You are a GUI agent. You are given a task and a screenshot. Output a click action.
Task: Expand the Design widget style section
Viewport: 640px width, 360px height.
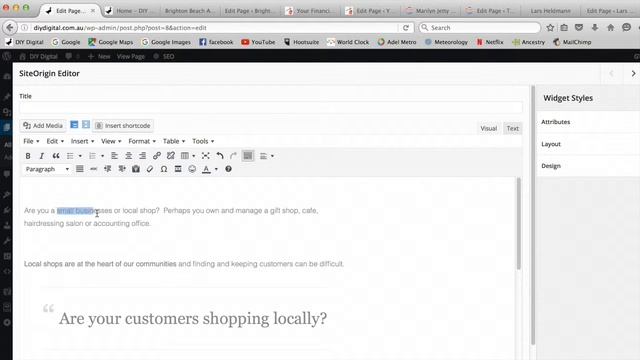point(588,166)
